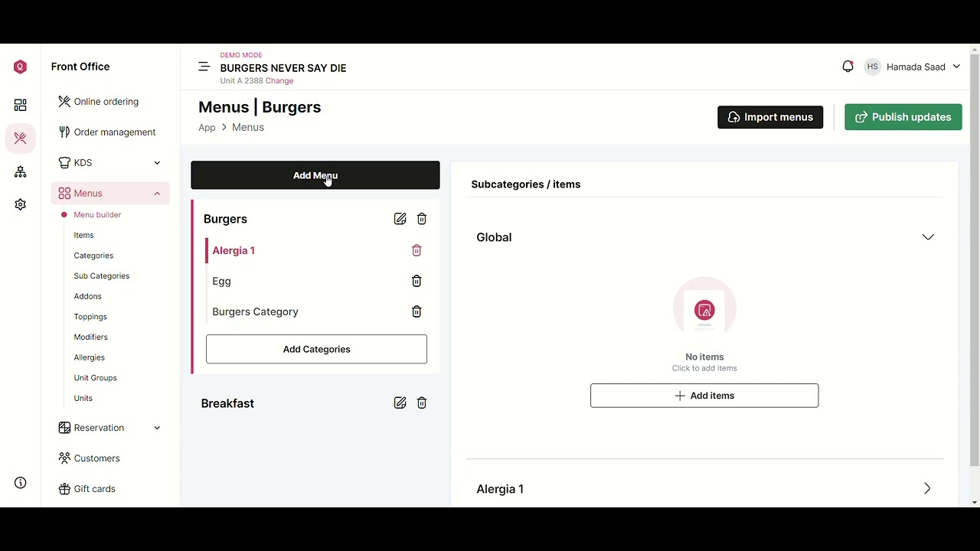
Task: Click the HS user avatar
Action: pos(872,67)
